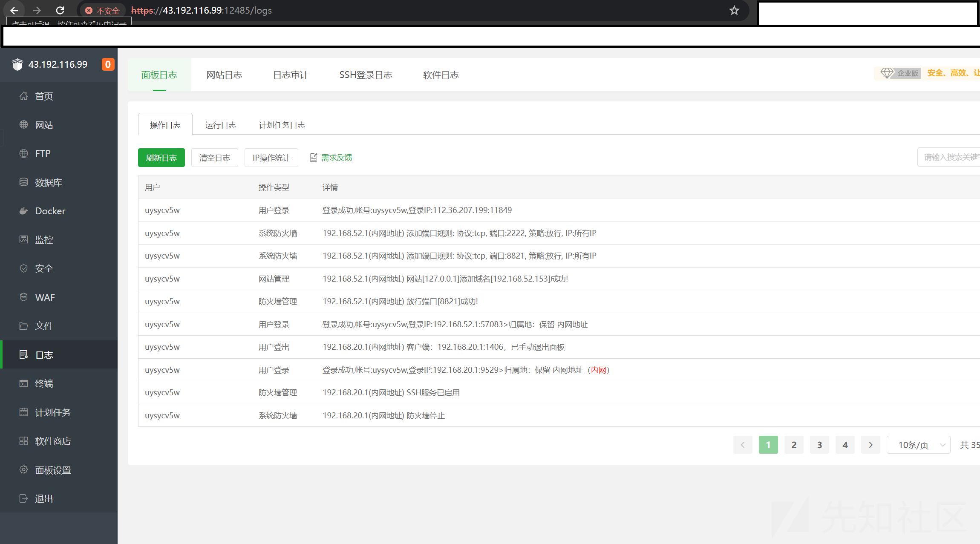Click the 清空日志 button
The width and height of the screenshot is (980, 544).
215,158
